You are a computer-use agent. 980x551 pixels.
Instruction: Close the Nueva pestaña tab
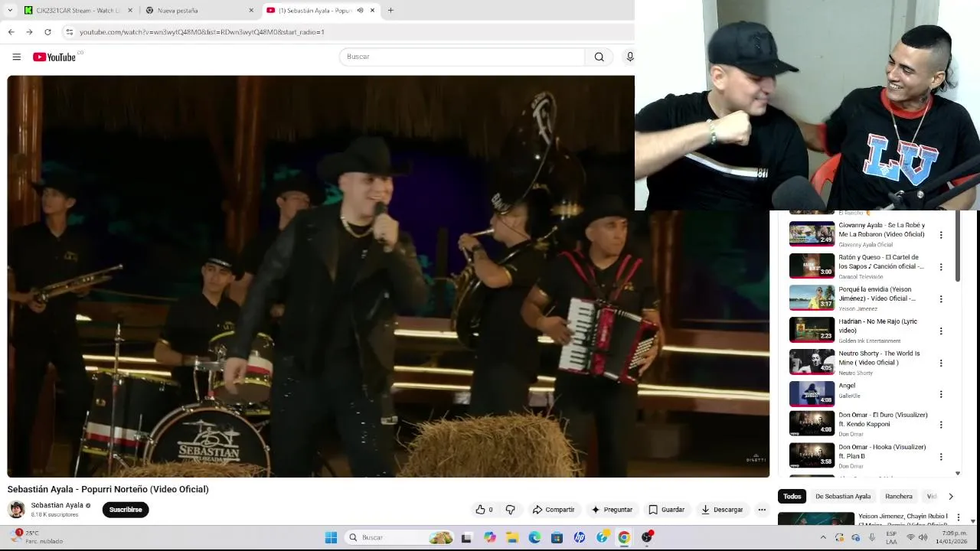click(251, 10)
